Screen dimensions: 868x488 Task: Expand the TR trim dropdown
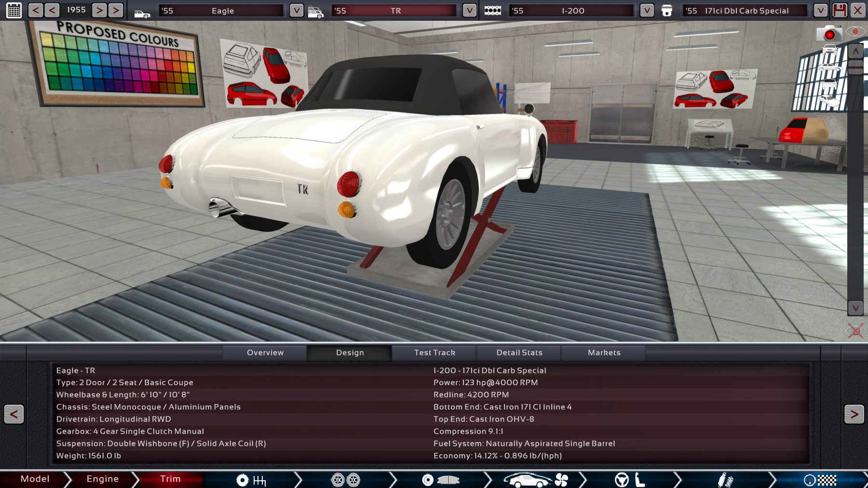[469, 10]
